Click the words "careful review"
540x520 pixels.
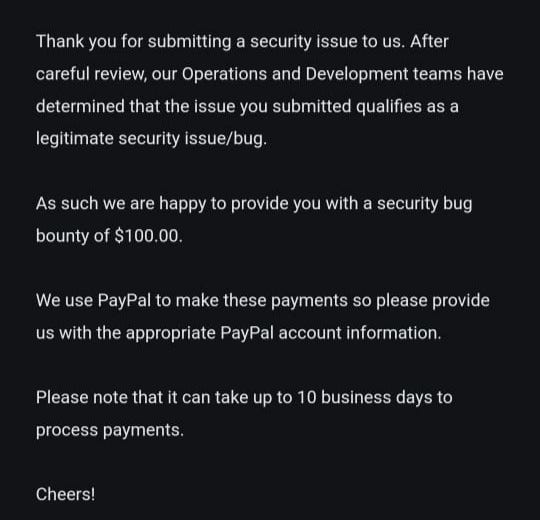coord(90,74)
